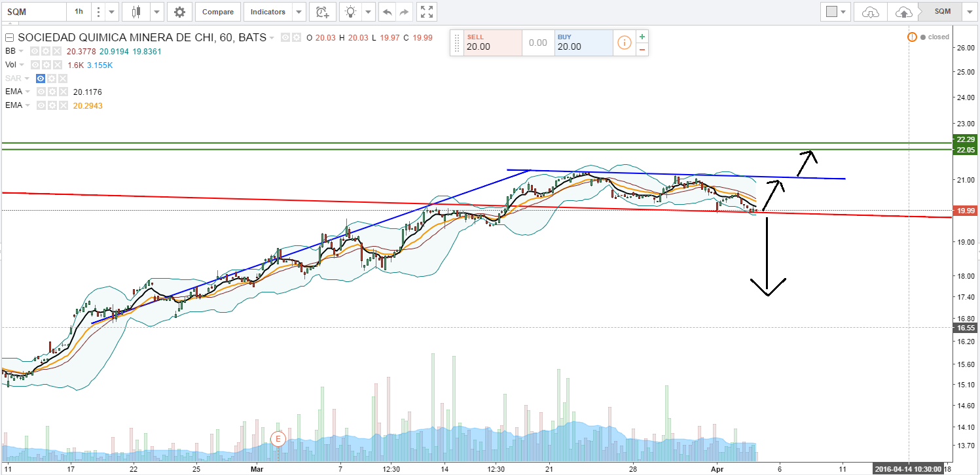
Task: Open settings gear for the SAR indicator
Action: [52, 79]
